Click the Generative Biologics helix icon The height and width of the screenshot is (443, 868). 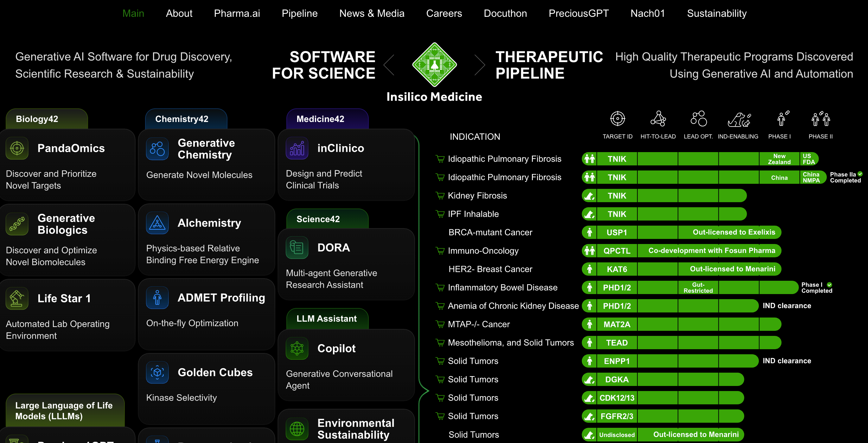point(17,224)
